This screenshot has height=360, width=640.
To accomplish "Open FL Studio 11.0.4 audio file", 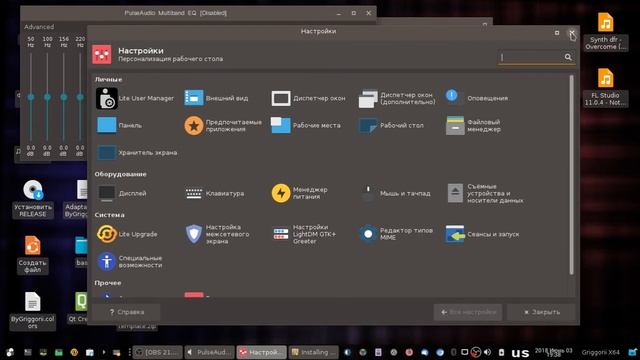I will (605, 87).
